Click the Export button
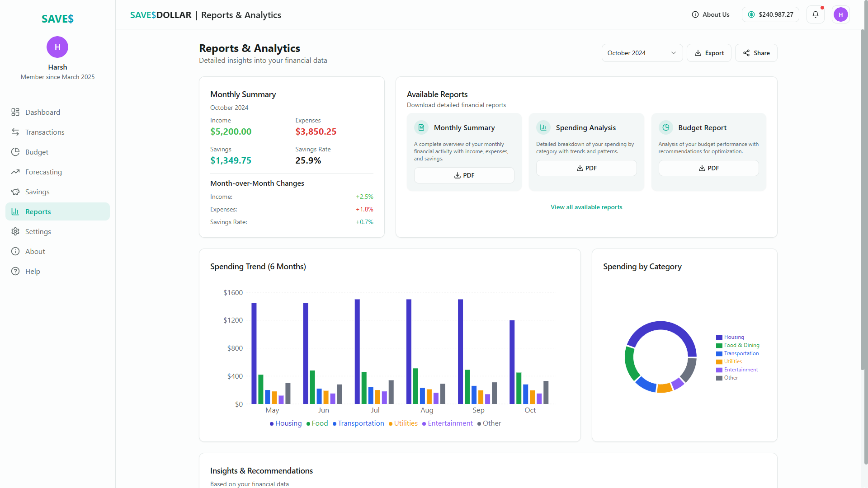 (x=709, y=53)
